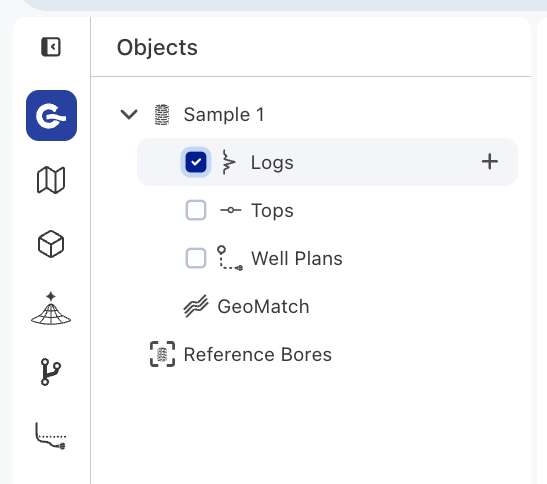547x484 pixels.
Task: Add a new log with plus button
Action: tap(490, 162)
